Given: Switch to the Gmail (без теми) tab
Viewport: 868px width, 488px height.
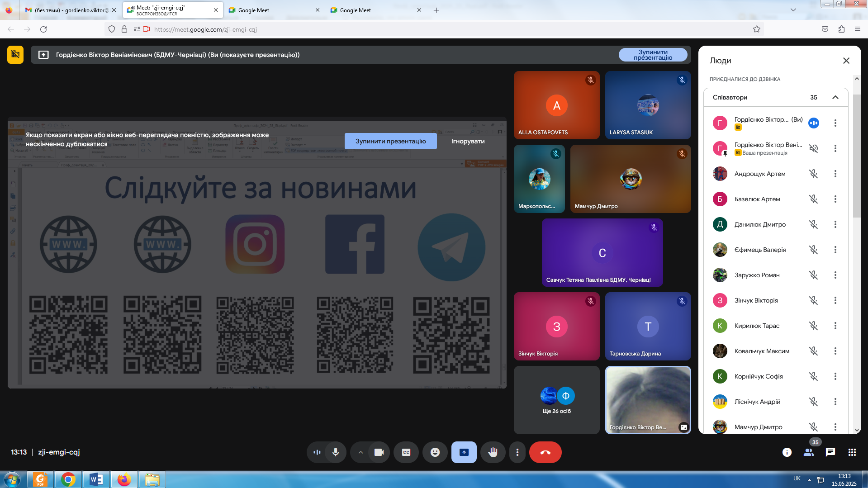Looking at the screenshot, I should click(x=71, y=10).
